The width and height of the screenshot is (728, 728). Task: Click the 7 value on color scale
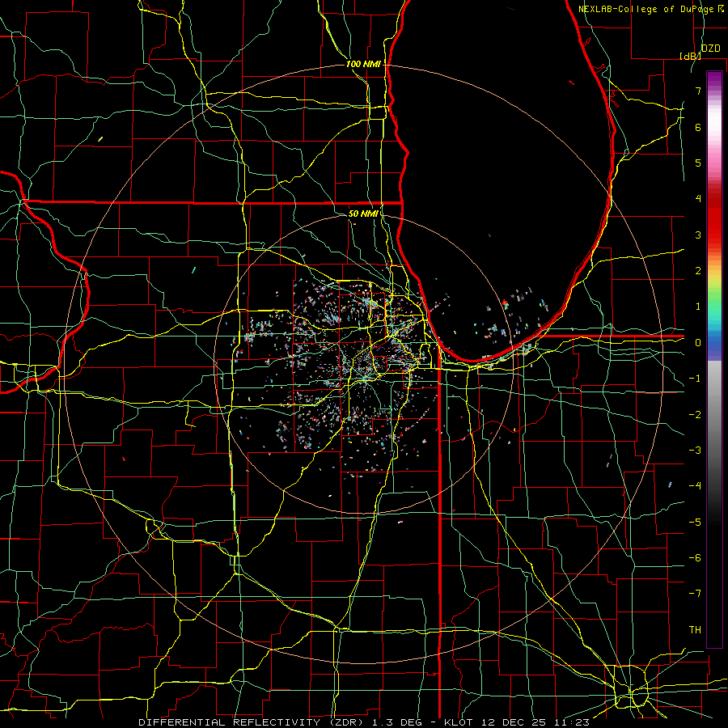[x=698, y=91]
